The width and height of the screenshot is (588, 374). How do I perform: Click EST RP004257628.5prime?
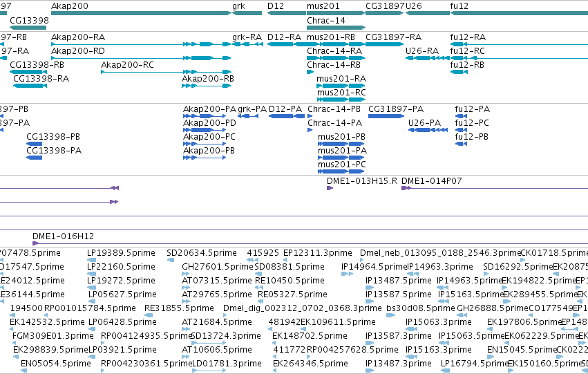[309, 357]
